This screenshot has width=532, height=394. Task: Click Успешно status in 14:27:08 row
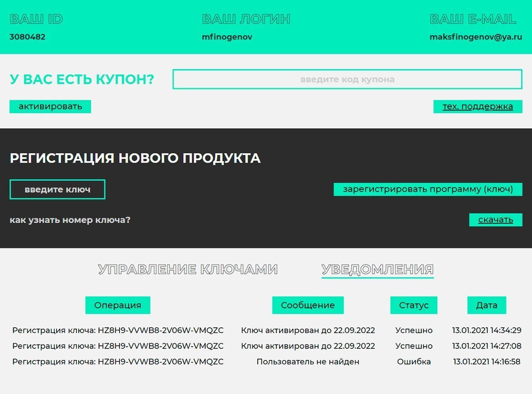[x=414, y=346]
